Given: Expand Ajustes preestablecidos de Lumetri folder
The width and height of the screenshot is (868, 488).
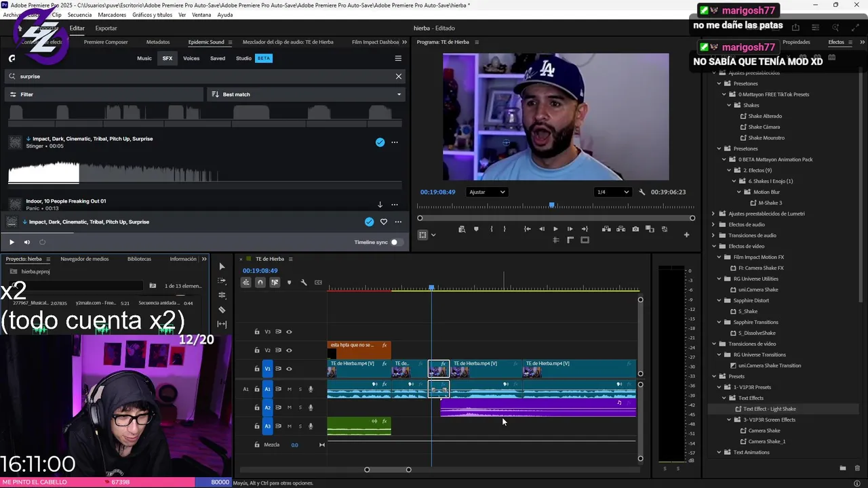Looking at the screenshot, I should click(713, 213).
